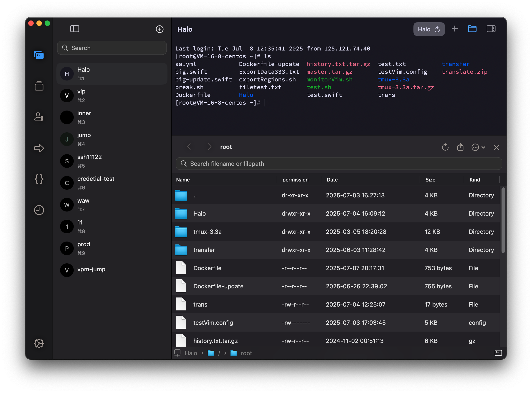Screen dimensions: 532x393
Task: Open the keychain user-key sidebar icon
Action: tap(39, 117)
